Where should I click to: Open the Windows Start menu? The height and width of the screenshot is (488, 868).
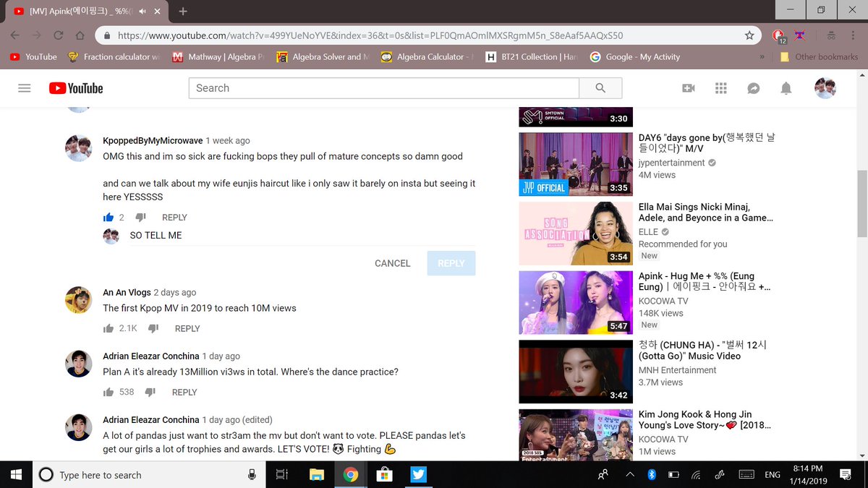[16, 475]
